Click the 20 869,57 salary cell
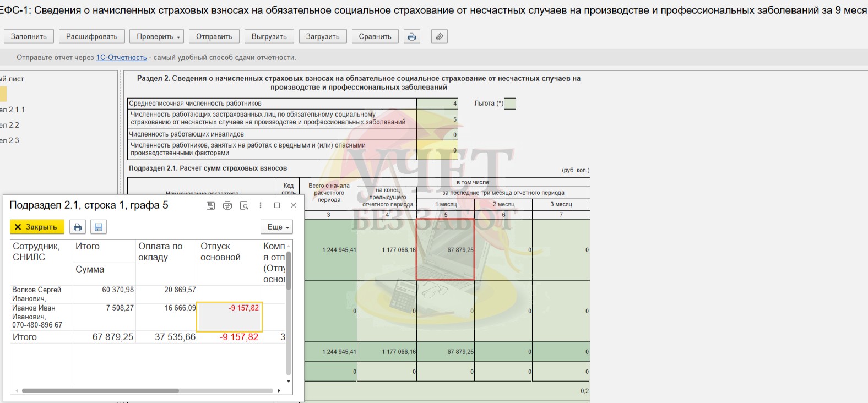 (166, 294)
